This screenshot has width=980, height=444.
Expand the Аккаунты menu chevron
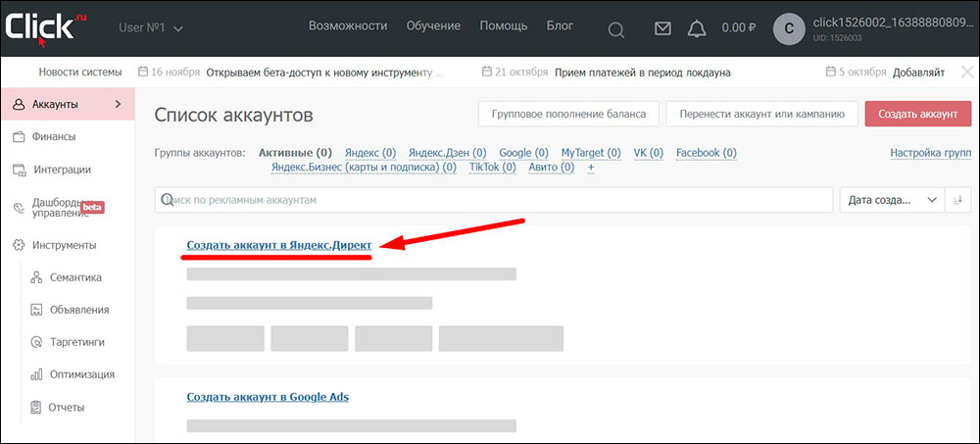[119, 105]
